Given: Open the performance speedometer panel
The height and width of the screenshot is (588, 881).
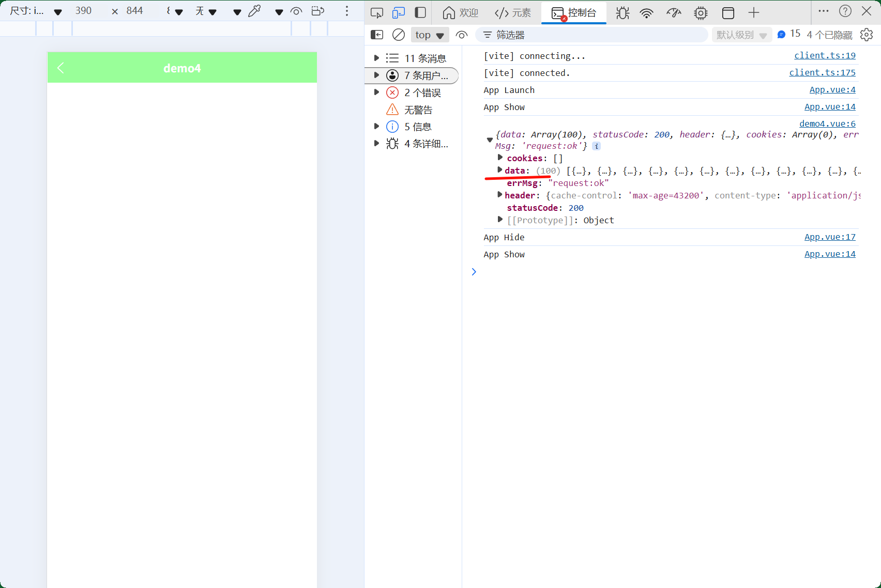Looking at the screenshot, I should (x=674, y=12).
